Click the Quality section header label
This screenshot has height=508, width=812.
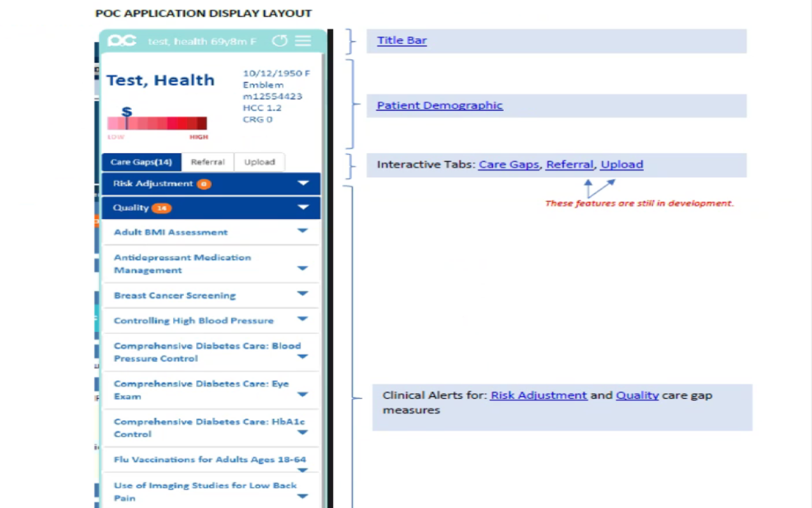coord(131,208)
